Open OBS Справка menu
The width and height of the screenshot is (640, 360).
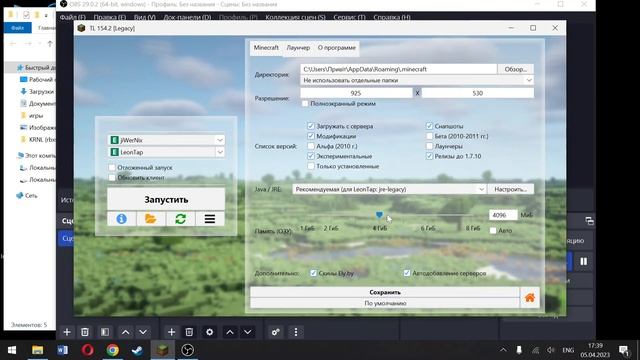pos(392,17)
